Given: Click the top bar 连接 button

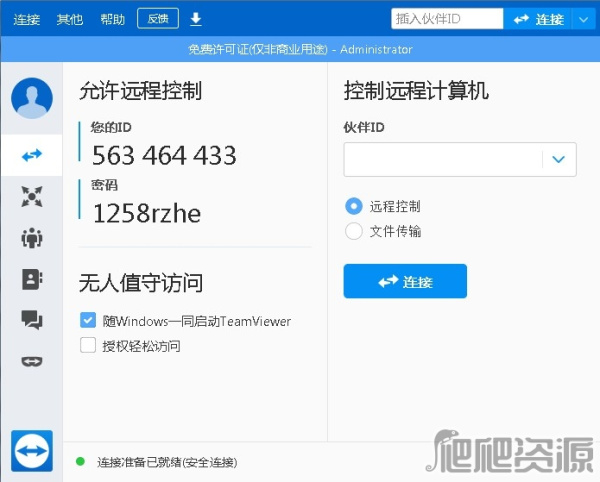Looking at the screenshot, I should pos(538,19).
